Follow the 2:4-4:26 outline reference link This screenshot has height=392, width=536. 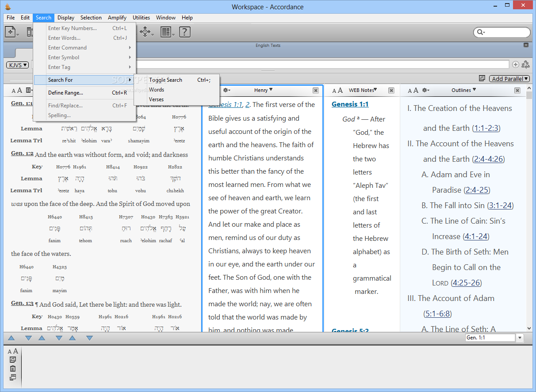(488, 159)
